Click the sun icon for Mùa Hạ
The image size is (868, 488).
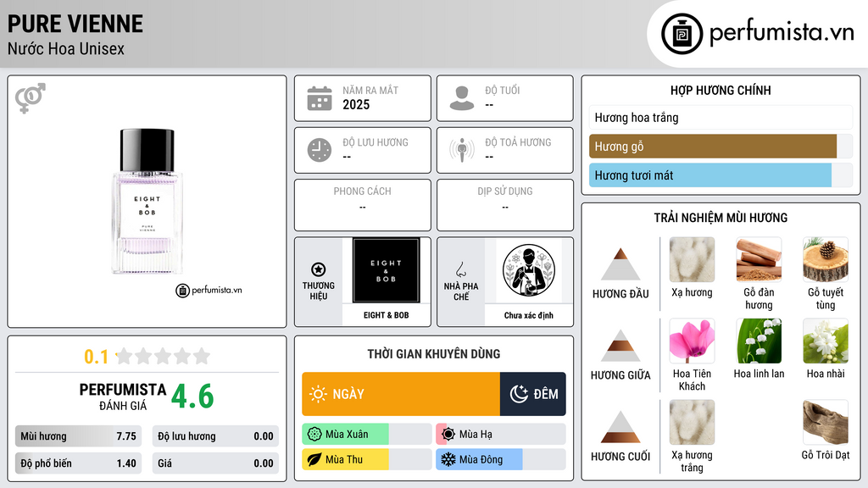coord(448,435)
